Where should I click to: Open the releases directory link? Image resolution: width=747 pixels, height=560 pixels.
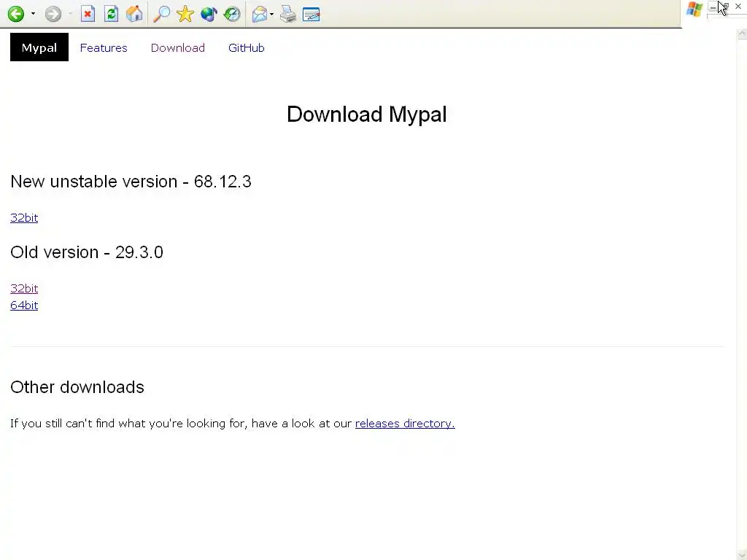pos(405,424)
